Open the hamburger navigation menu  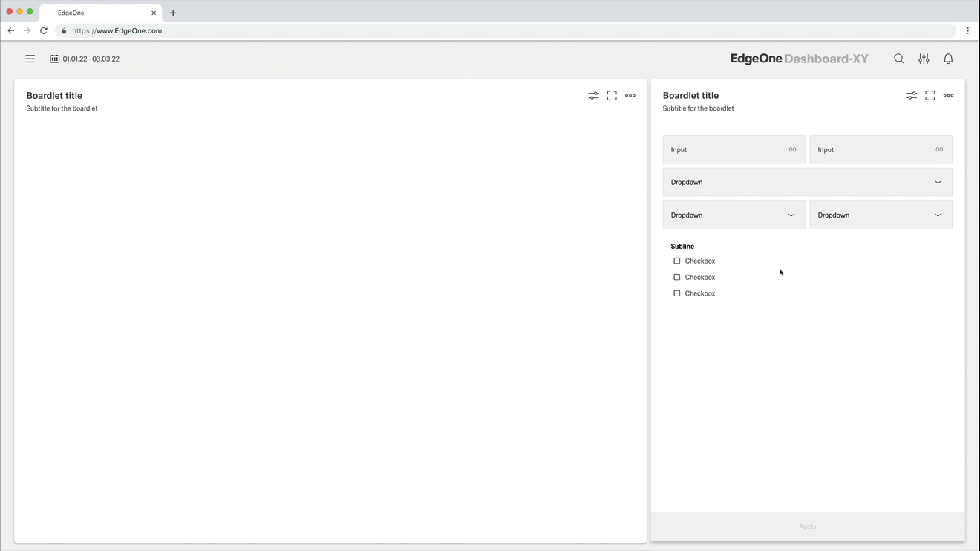[30, 59]
